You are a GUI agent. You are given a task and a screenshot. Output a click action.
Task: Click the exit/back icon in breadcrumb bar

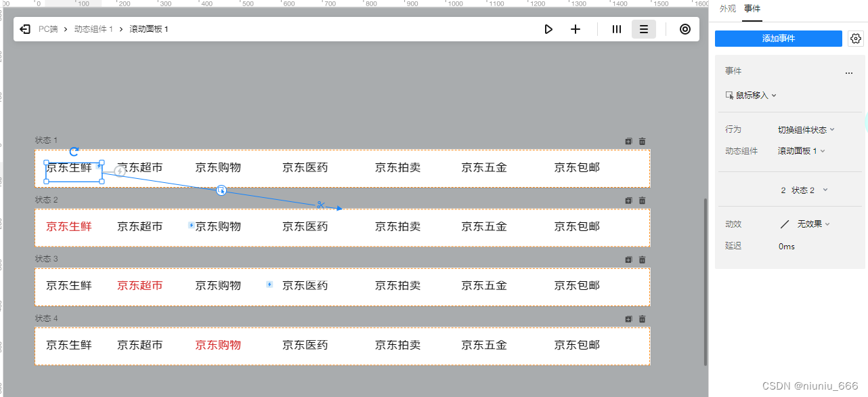25,29
